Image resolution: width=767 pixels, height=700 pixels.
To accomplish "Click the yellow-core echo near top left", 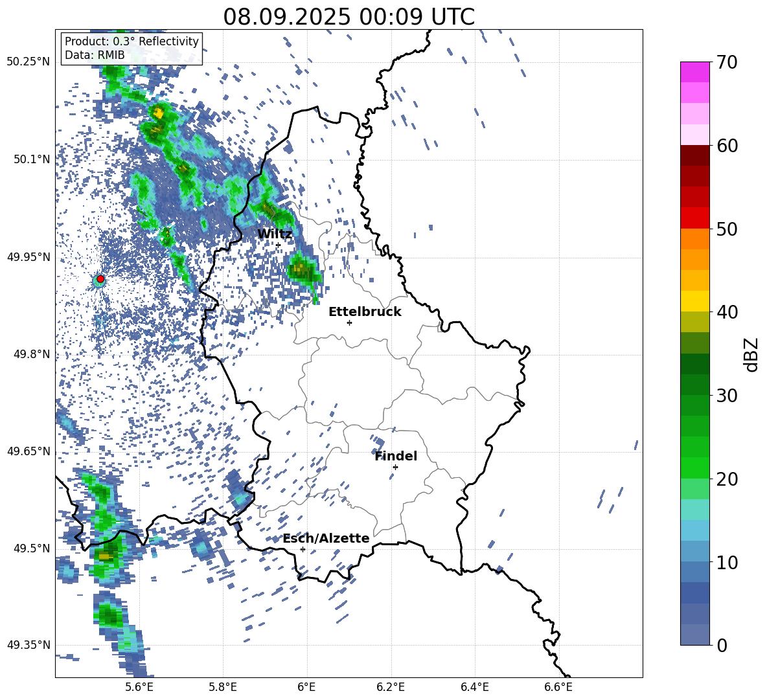I will coord(158,114).
